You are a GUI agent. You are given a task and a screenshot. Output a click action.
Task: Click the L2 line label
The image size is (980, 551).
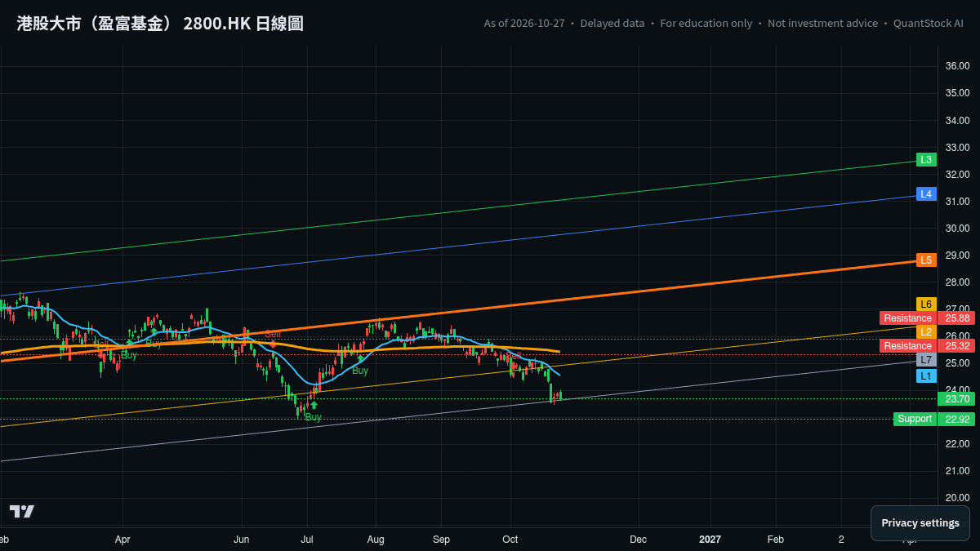tap(926, 332)
